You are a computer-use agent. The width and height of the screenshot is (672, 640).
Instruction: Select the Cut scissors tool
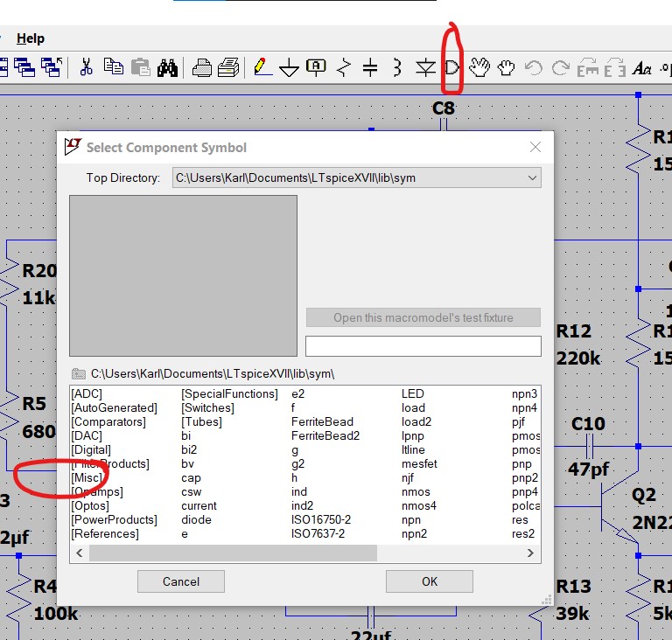pyautogui.click(x=86, y=67)
